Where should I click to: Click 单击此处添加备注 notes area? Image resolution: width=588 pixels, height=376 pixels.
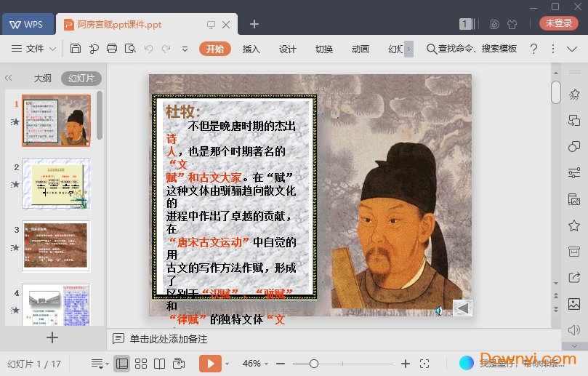tap(169, 339)
